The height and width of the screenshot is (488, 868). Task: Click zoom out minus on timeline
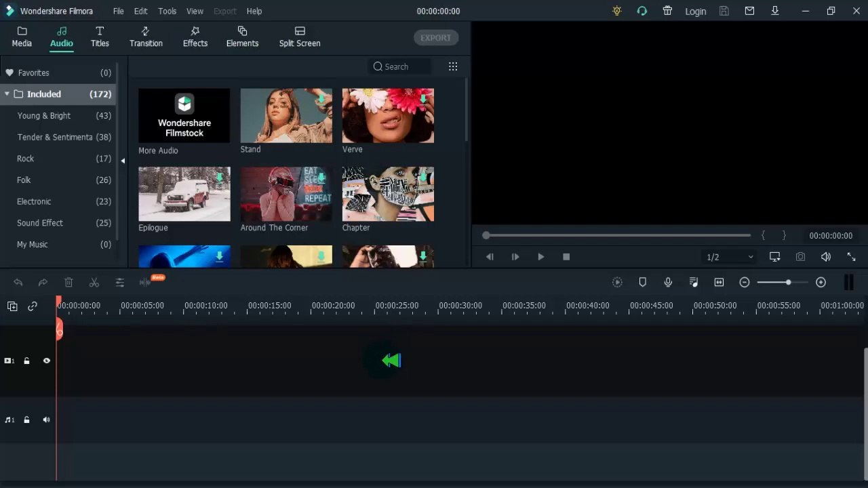[x=745, y=282]
